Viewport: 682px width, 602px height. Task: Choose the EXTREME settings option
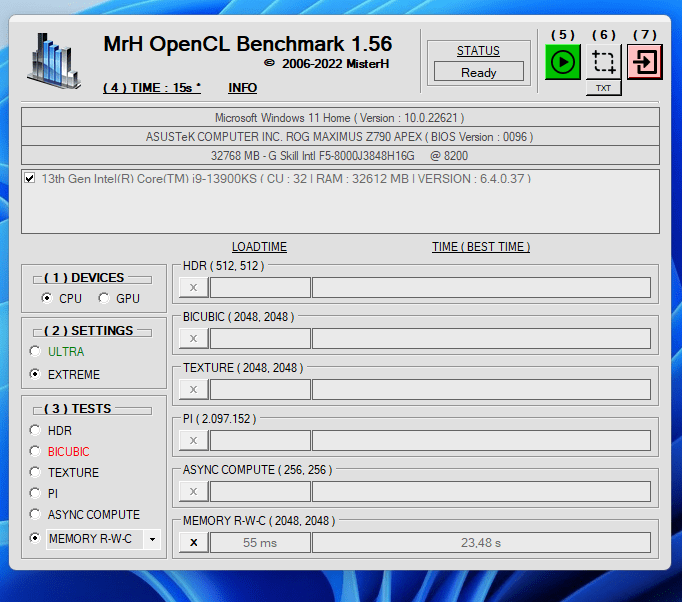coord(35,374)
